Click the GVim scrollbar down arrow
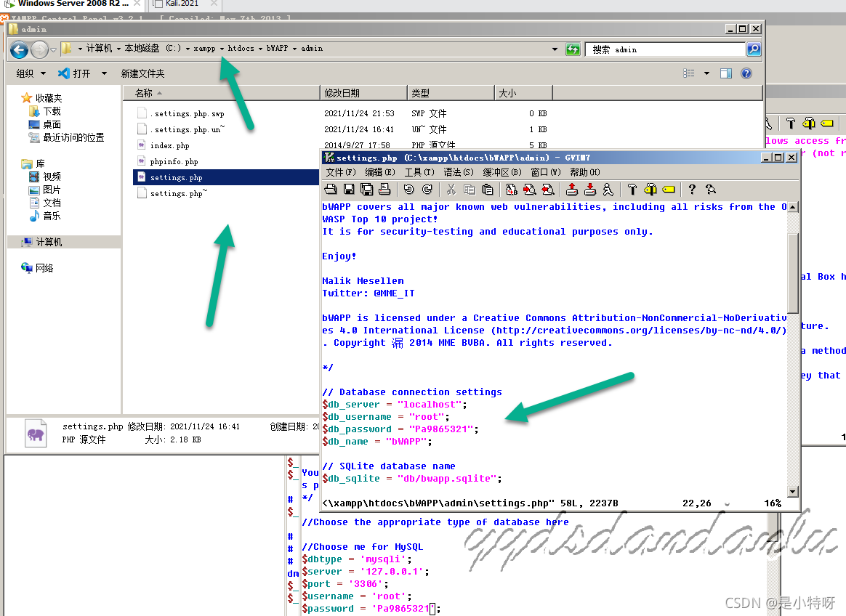The image size is (846, 616). point(793,491)
